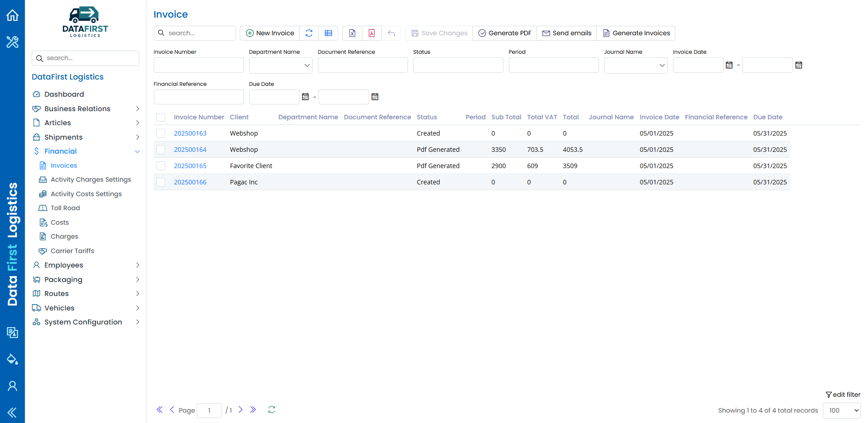Click the Excel export icon in toolbar
The image size is (868, 423).
[x=352, y=33]
